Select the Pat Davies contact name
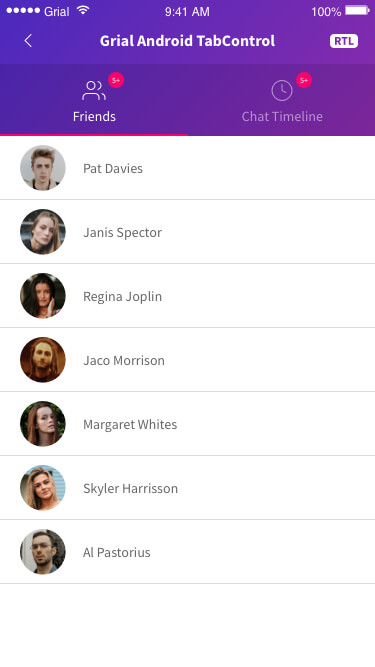 click(x=113, y=168)
